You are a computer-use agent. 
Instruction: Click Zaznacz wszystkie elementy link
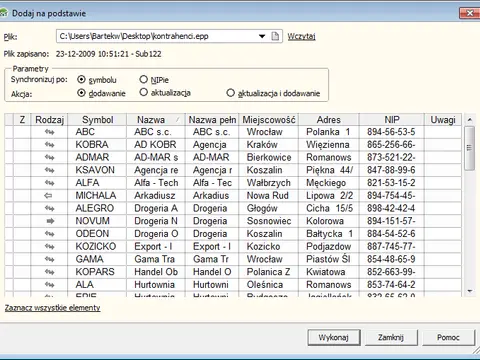52,308
